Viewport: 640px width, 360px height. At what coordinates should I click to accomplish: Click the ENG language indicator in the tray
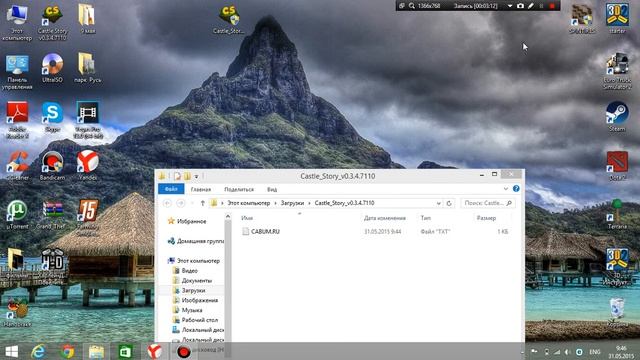click(595, 352)
